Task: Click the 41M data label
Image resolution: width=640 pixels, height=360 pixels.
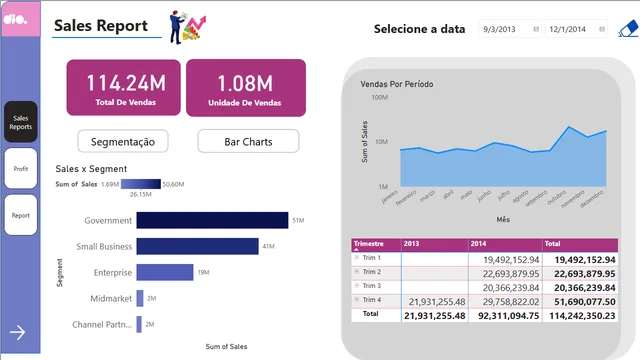Action: pos(269,246)
